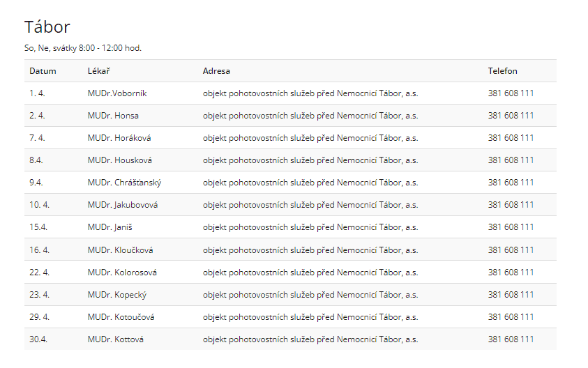Select the MUDr. Honsa table cell
Screen dimensions: 588x368
pos(113,116)
